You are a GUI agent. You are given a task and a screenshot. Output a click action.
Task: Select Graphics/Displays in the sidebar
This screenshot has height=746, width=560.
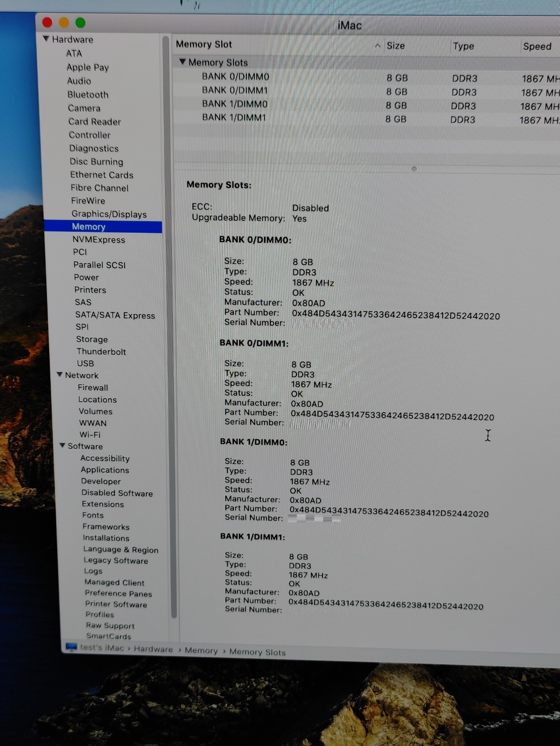pyautogui.click(x=109, y=214)
